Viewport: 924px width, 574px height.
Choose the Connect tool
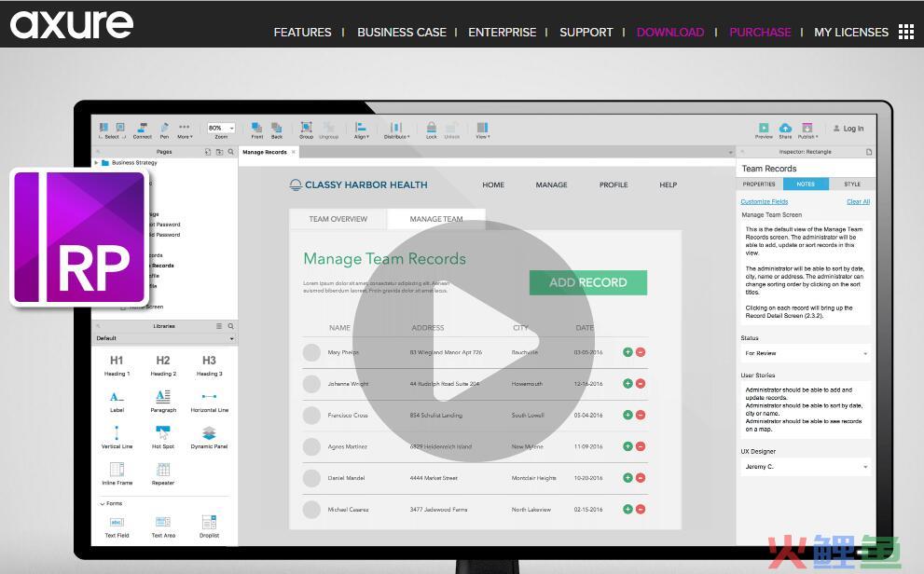point(142,130)
